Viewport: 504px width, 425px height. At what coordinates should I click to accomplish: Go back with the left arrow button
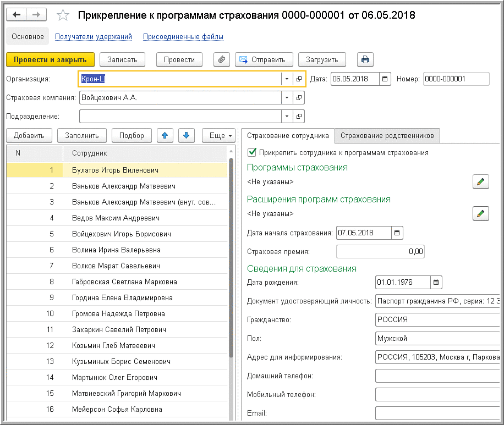click(17, 14)
